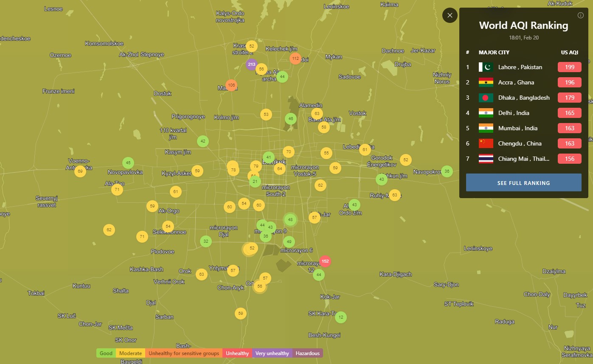
Task: Select the purple 213 AQI station marker
Action: (252, 64)
